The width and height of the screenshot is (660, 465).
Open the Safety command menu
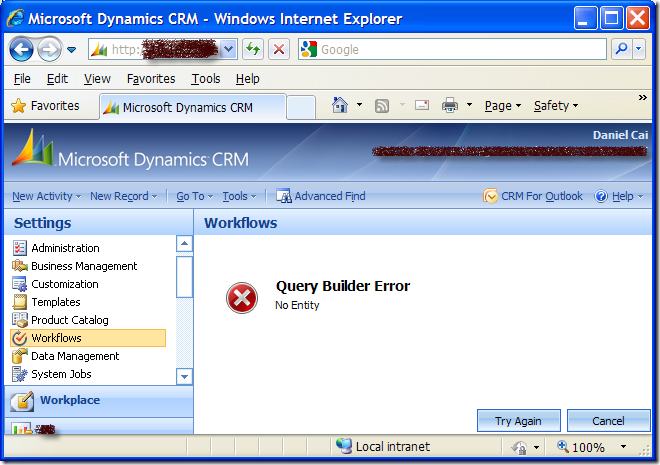click(x=556, y=106)
